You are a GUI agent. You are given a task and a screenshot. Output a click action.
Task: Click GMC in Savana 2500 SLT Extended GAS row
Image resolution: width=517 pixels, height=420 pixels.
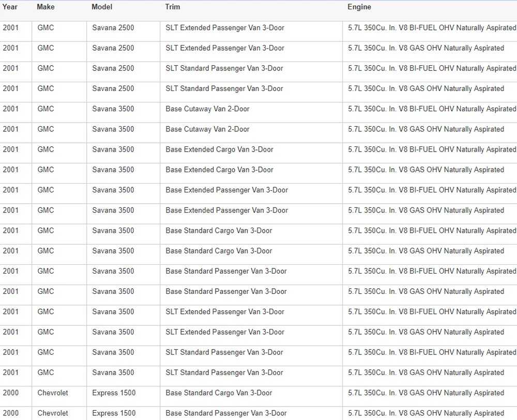point(45,48)
